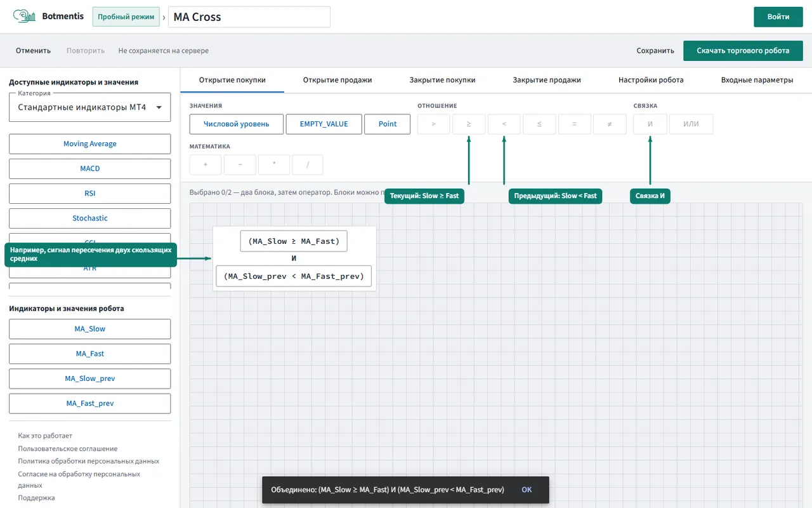This screenshot has width=812, height=508.
Task: Select MA_Fast_prev robot value
Action: tap(90, 403)
